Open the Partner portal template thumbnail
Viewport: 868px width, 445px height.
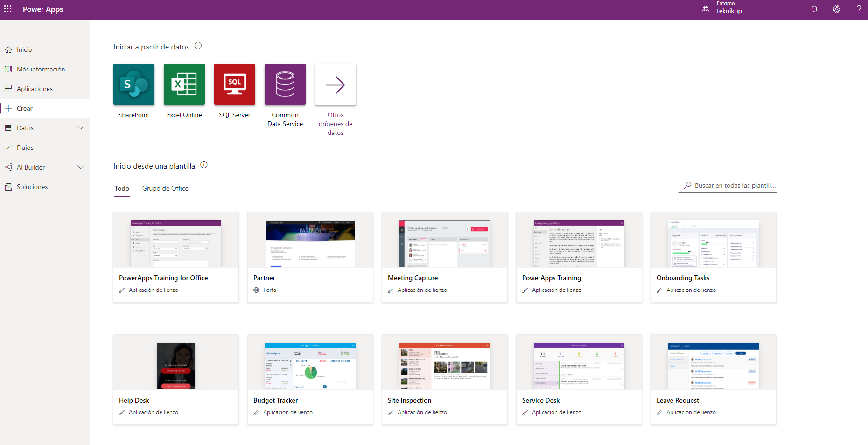pos(310,244)
